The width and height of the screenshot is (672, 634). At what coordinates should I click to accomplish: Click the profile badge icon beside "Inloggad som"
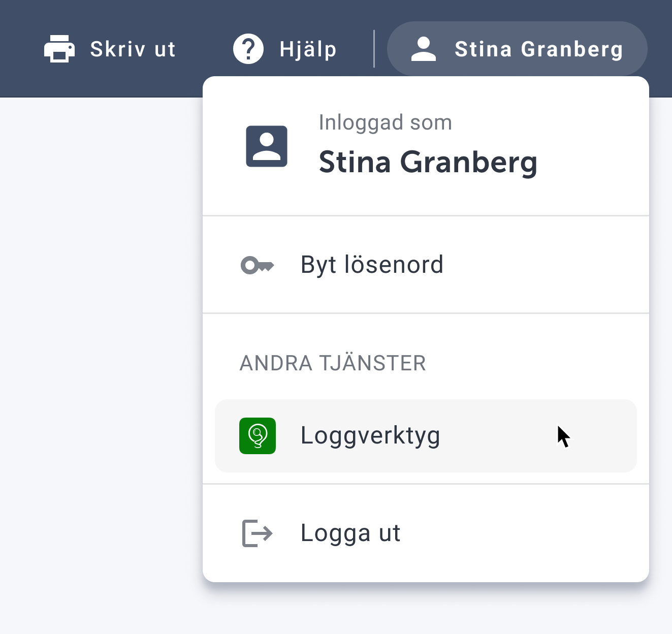pos(267,146)
